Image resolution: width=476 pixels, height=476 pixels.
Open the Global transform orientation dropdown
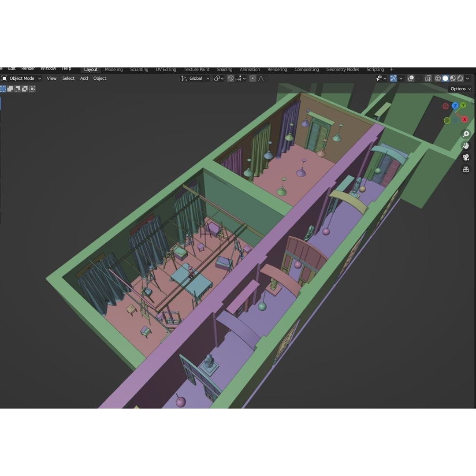195,78
